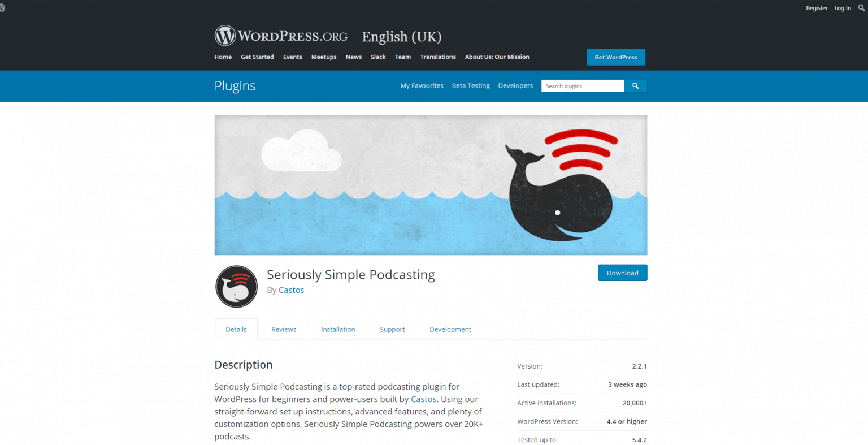Image resolution: width=868 pixels, height=445 pixels.
Task: Click the magnifier search button
Action: pos(636,86)
